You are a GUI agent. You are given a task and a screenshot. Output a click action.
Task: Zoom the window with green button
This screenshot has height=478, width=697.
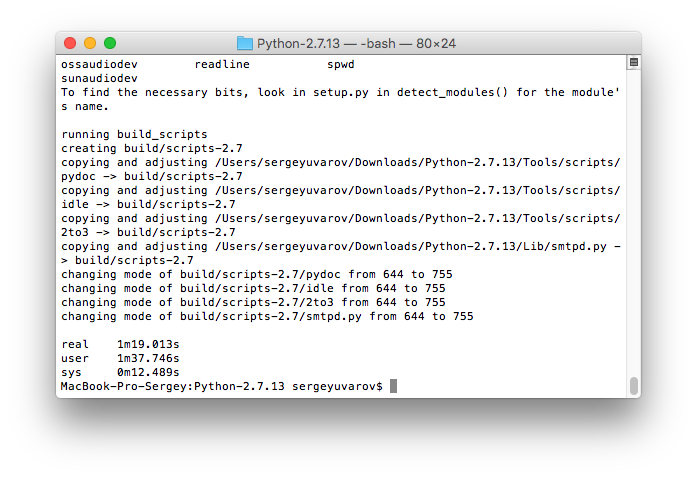pyautogui.click(x=110, y=43)
